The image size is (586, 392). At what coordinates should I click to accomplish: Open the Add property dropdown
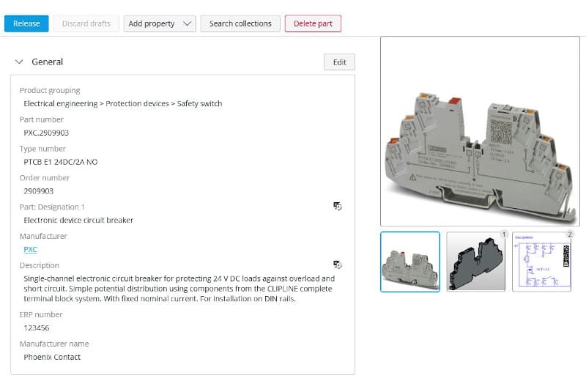click(160, 23)
